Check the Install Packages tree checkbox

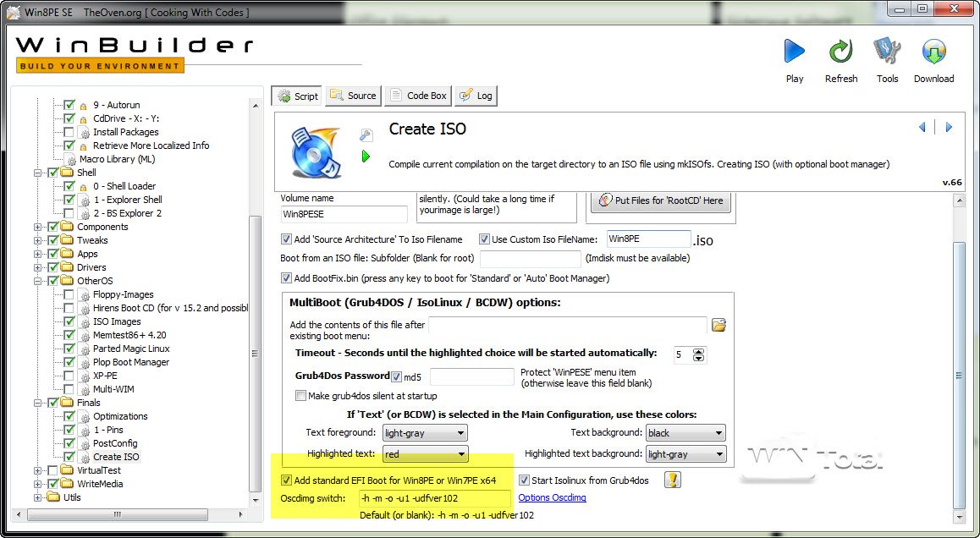click(69, 132)
